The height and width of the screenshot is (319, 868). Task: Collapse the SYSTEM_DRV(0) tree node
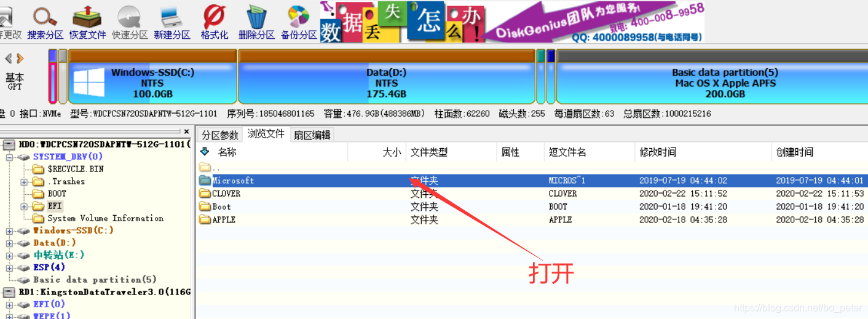[9, 157]
